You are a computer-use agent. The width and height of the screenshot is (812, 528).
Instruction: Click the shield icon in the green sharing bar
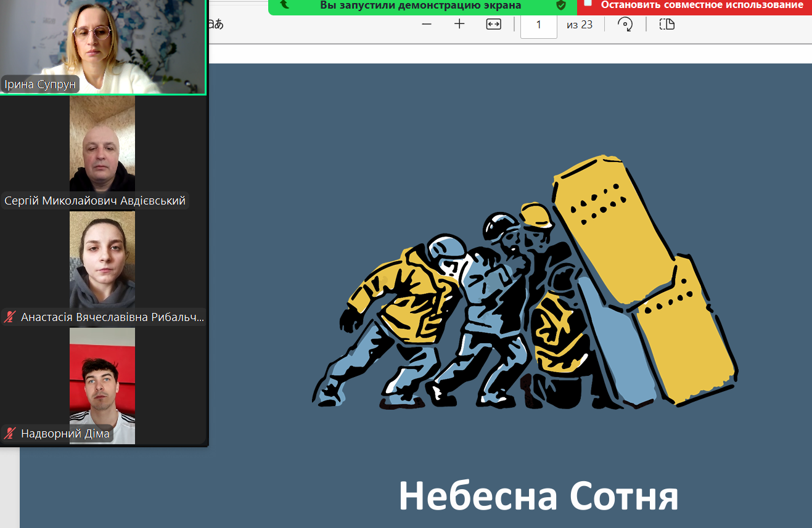pyautogui.click(x=561, y=5)
